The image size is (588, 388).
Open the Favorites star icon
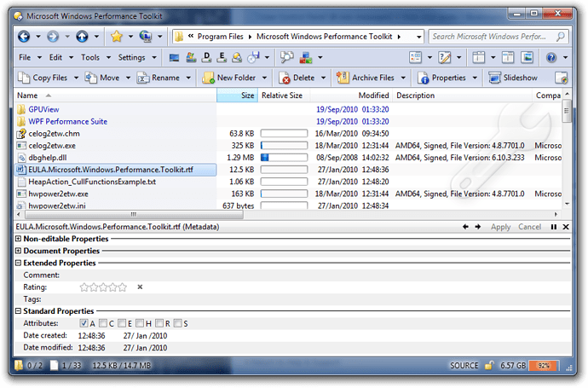point(117,37)
